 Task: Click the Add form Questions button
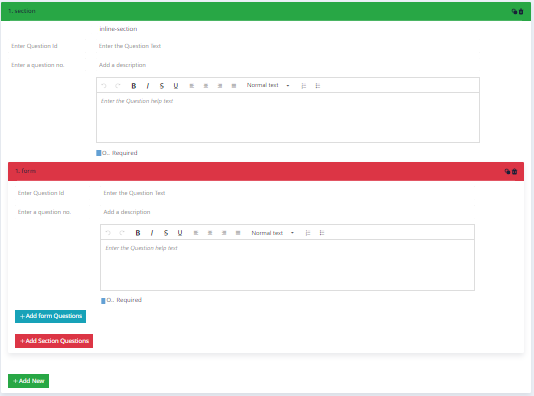tap(50, 316)
